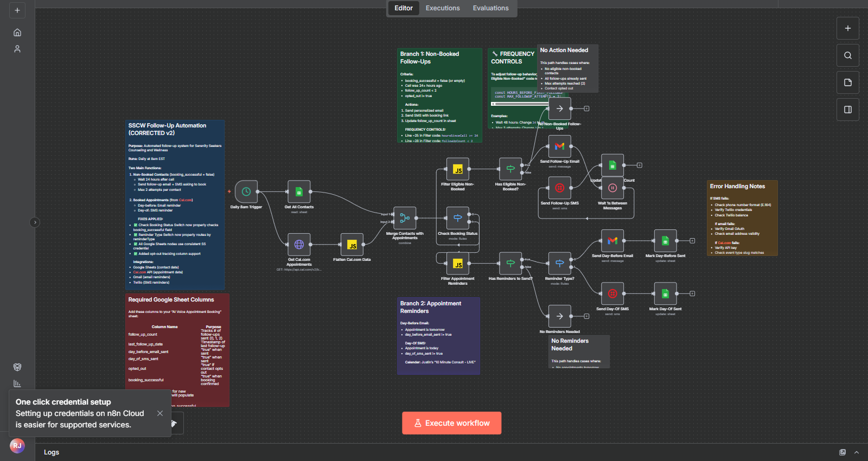Open Templates cube icon in sidebar
Screen dimensions: 868x461
(17, 367)
